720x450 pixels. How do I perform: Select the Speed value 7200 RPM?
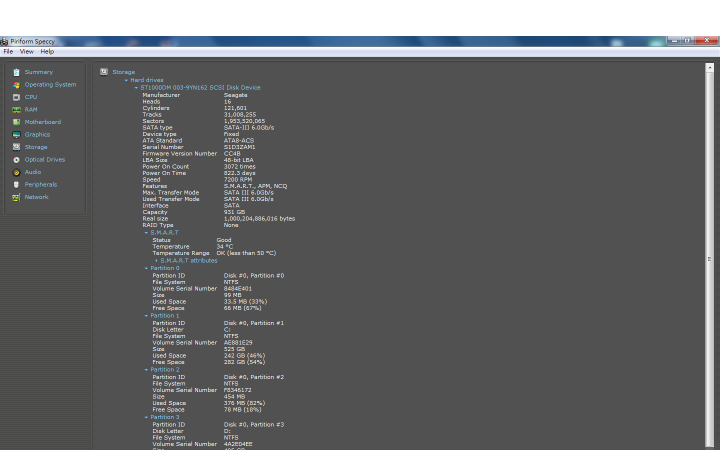(x=237, y=180)
